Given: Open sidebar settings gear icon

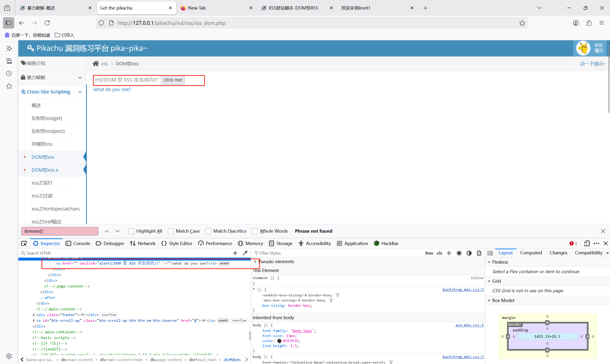Looking at the screenshot, I should (9, 356).
